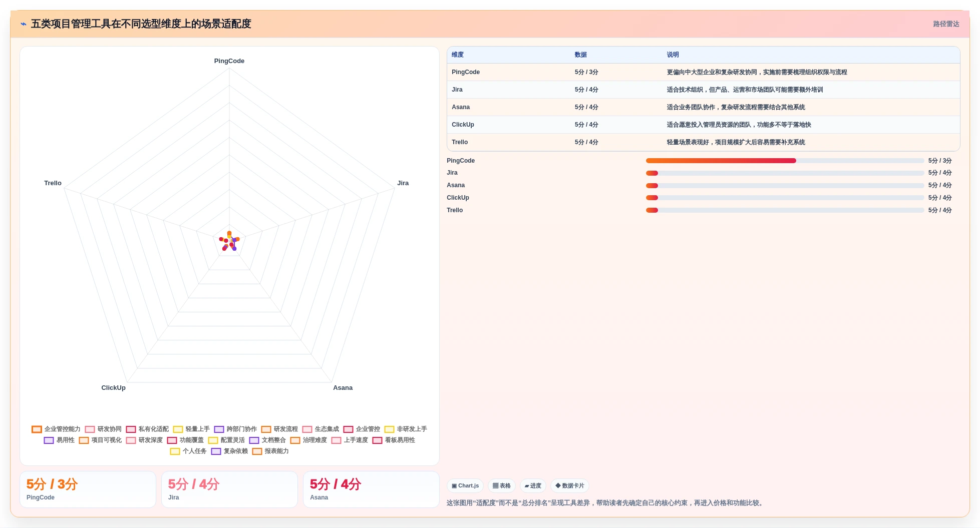Click Asana description starting with 适合业务团队协作
Image resolution: width=980 pixels, height=528 pixels.
[736, 107]
